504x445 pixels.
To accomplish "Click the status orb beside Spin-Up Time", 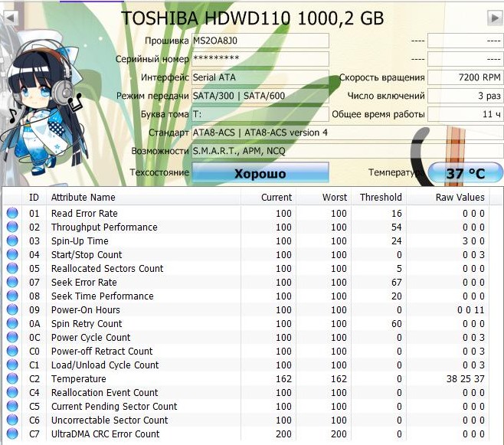I will pyautogui.click(x=12, y=240).
